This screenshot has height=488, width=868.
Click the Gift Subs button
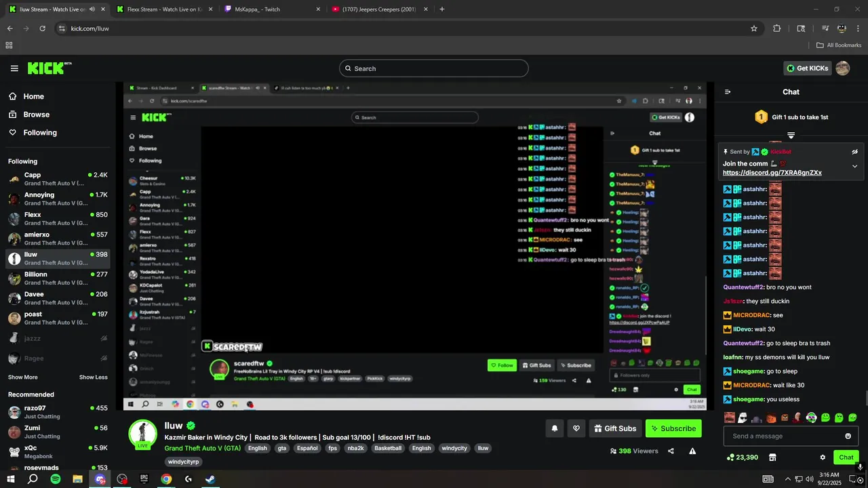point(615,428)
